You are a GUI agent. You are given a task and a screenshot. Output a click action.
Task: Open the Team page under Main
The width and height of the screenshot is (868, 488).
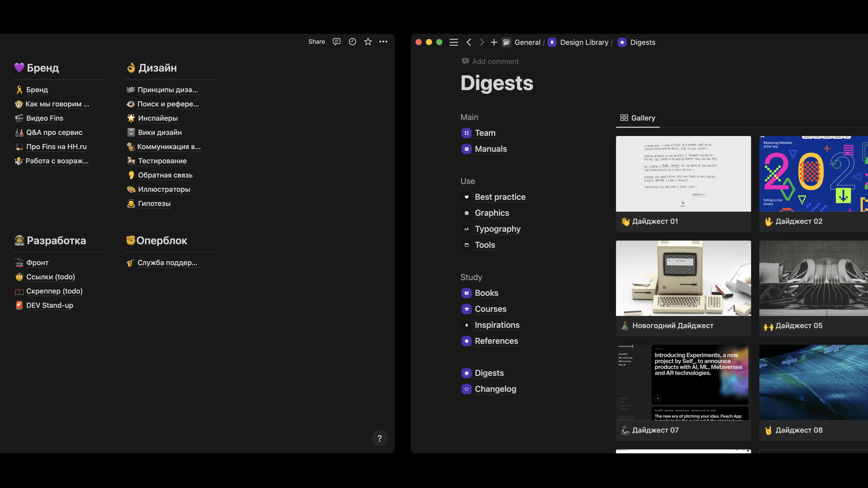[485, 133]
